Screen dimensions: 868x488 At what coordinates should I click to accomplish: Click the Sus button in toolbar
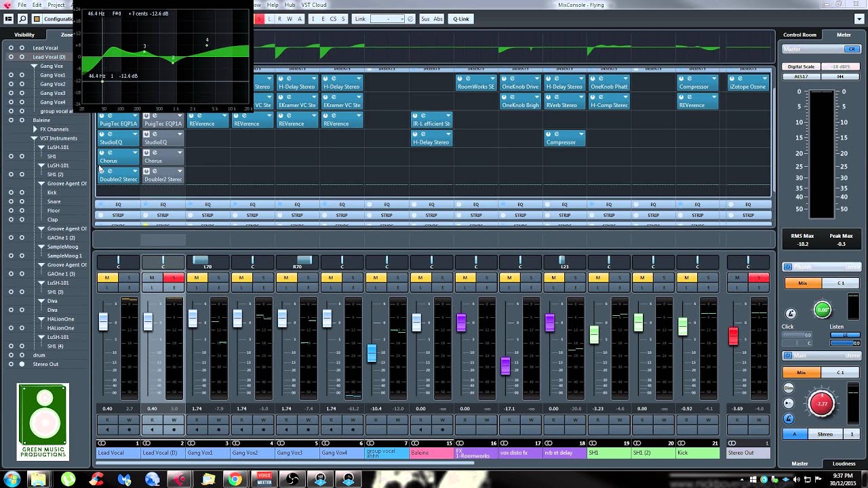point(425,19)
